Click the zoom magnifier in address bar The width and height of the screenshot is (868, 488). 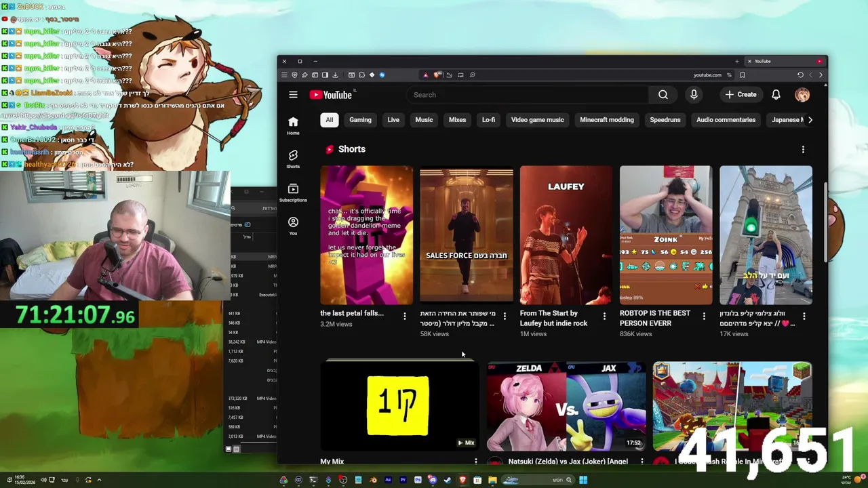pos(472,75)
